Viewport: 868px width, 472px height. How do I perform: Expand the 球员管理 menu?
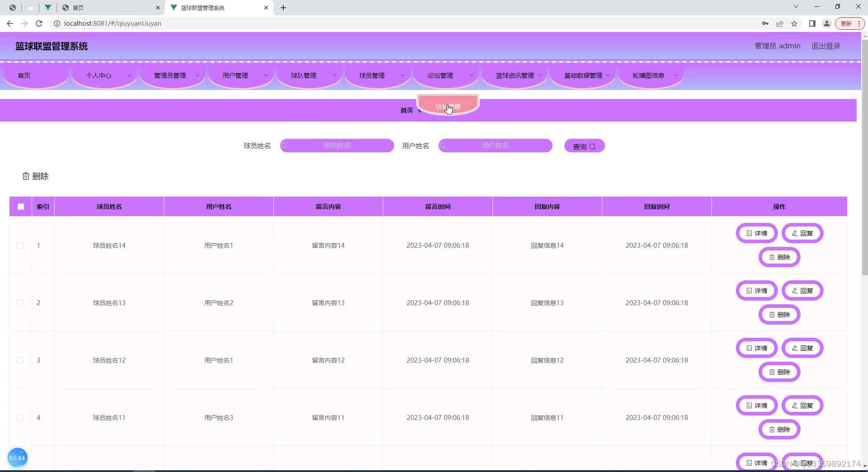(378, 76)
